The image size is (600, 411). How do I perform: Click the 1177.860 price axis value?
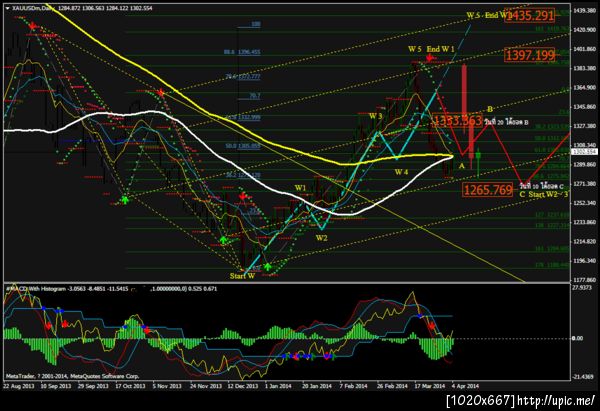click(x=584, y=280)
